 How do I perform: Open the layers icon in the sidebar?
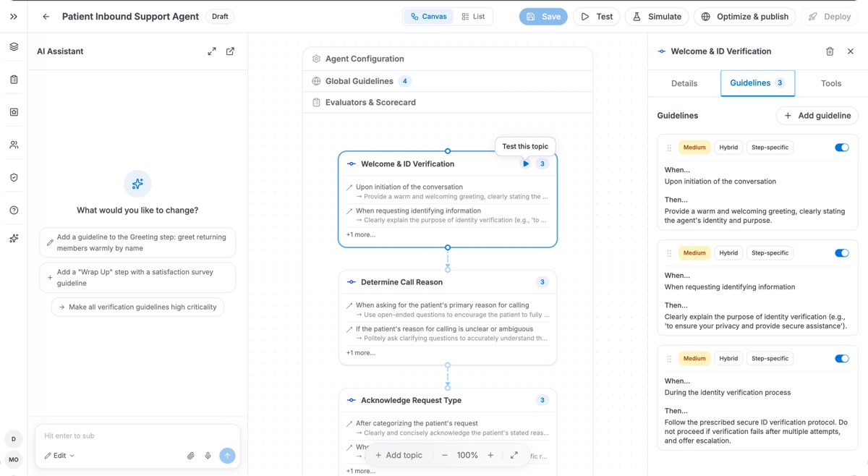coord(14,47)
